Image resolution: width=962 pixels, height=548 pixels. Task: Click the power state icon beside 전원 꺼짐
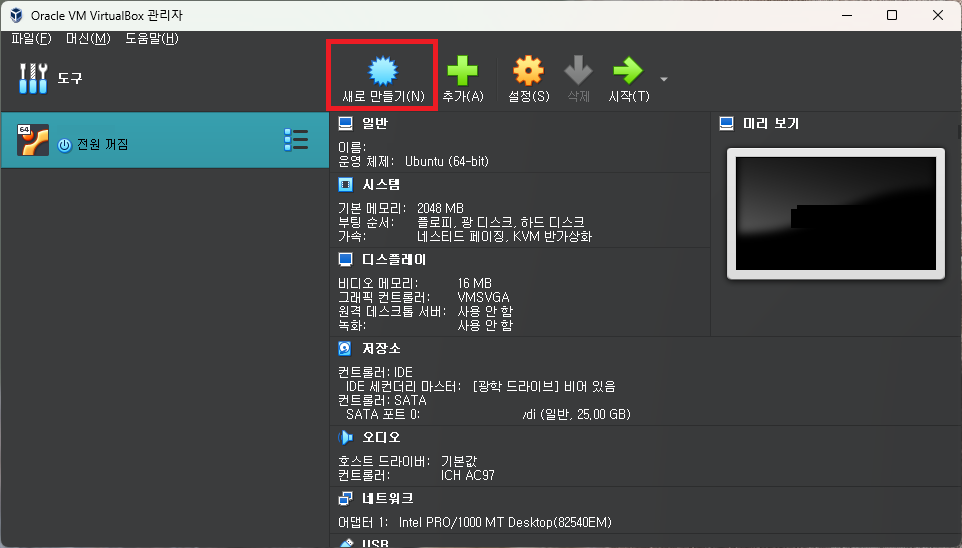[x=64, y=145]
